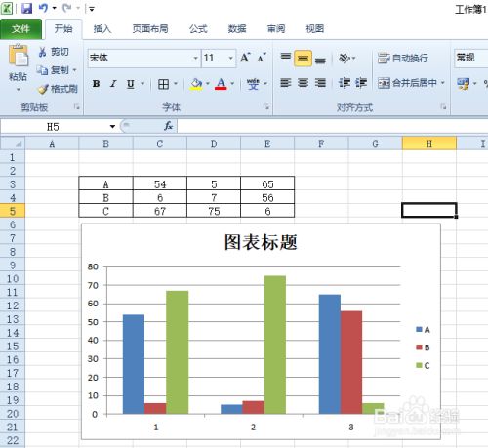Open the Borders dropdown arrow
This screenshot has height=448, width=488.
(176, 84)
